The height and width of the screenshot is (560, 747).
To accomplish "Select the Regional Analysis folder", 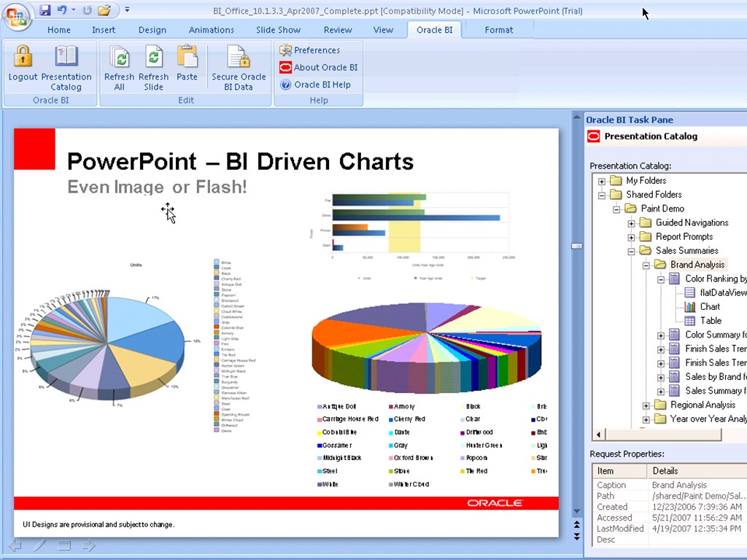I will coord(703,405).
